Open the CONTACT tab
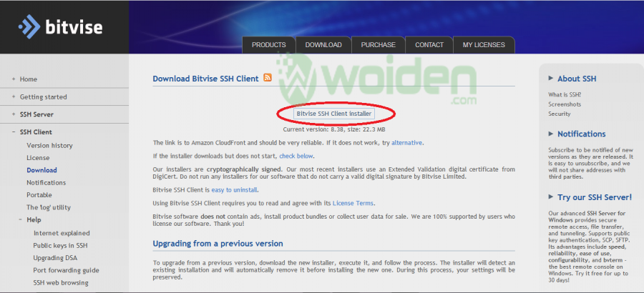 click(x=429, y=45)
